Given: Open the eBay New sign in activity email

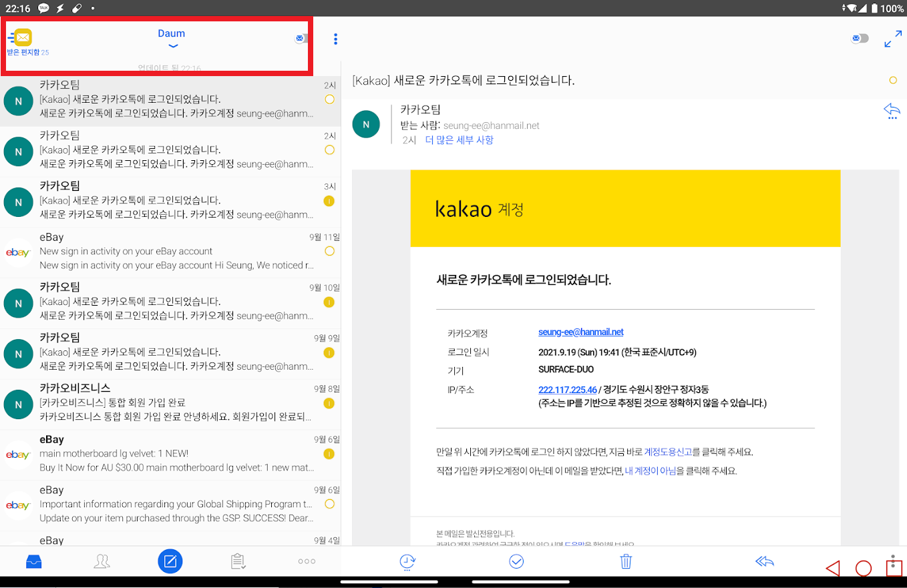Looking at the screenshot, I should (x=170, y=252).
